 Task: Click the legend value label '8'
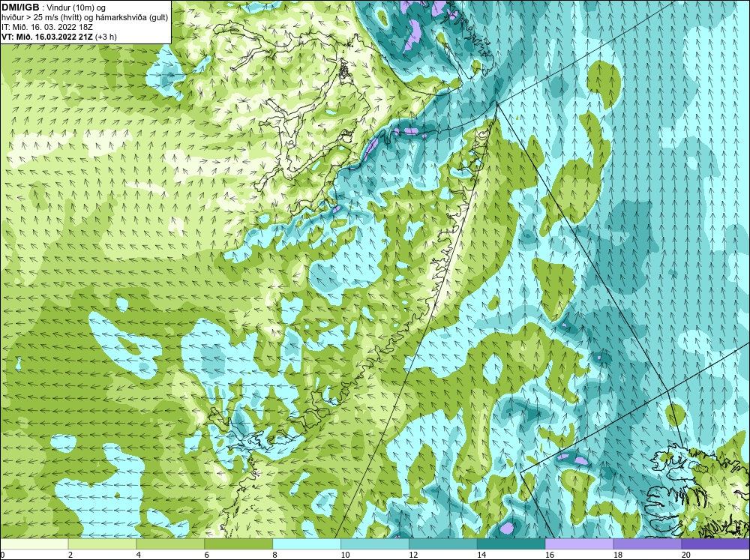click(x=275, y=555)
